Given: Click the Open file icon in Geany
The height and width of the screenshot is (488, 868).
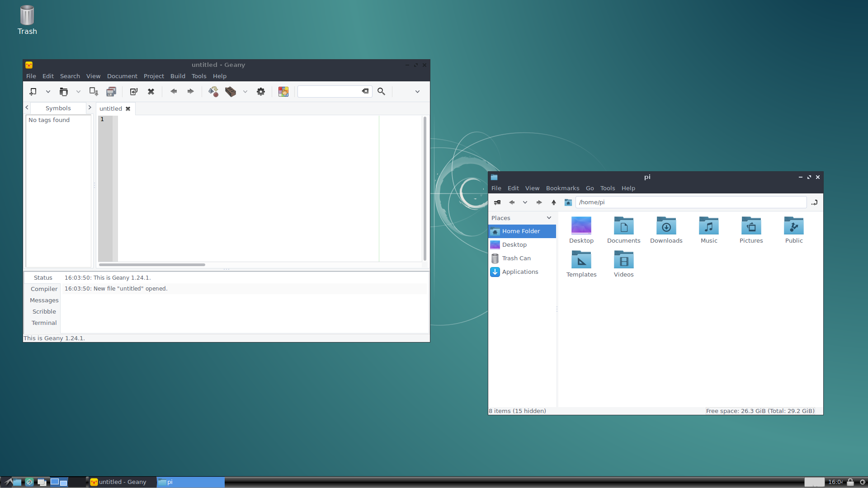Looking at the screenshot, I should coord(64,92).
